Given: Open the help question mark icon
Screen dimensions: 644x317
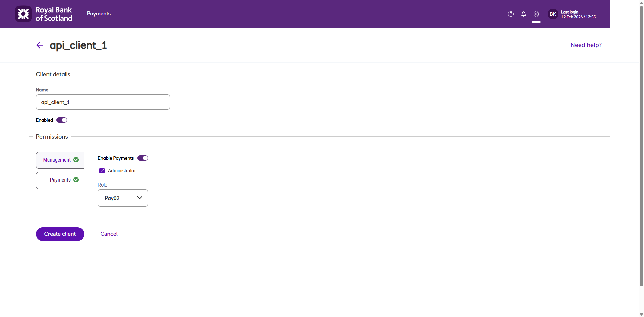Looking at the screenshot, I should pyautogui.click(x=511, y=14).
